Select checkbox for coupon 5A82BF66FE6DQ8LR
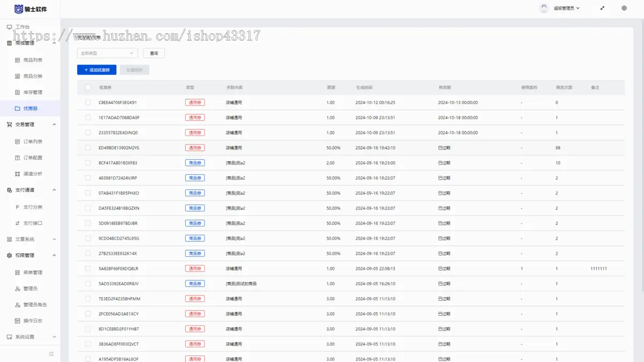This screenshot has width=644, height=362. (x=88, y=269)
